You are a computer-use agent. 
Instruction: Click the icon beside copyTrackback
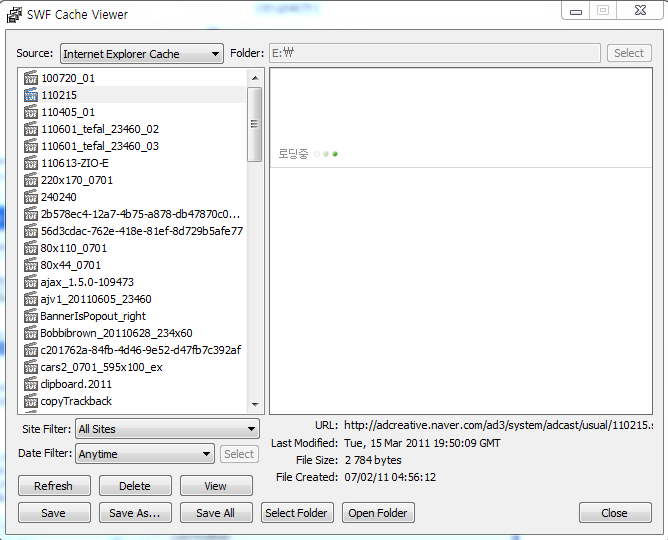31,401
